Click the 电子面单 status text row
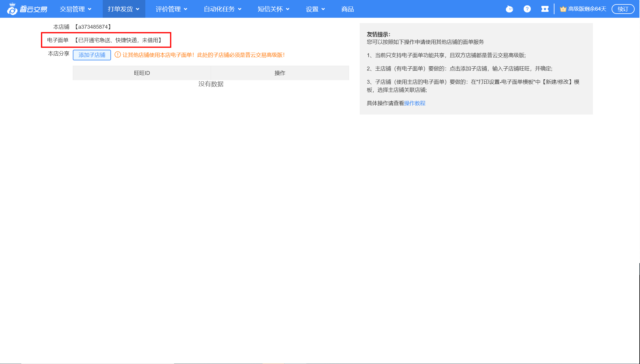Screen dimensions: 640x364 118,40
